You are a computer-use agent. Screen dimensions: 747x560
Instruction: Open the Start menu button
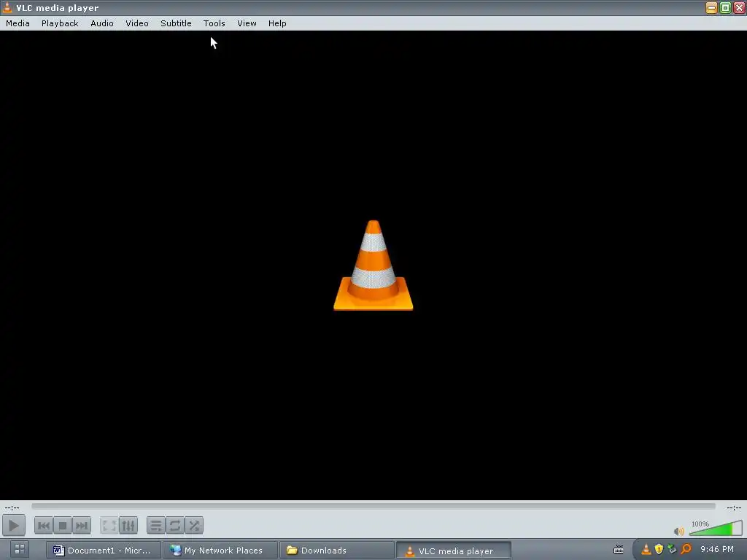(x=20, y=549)
